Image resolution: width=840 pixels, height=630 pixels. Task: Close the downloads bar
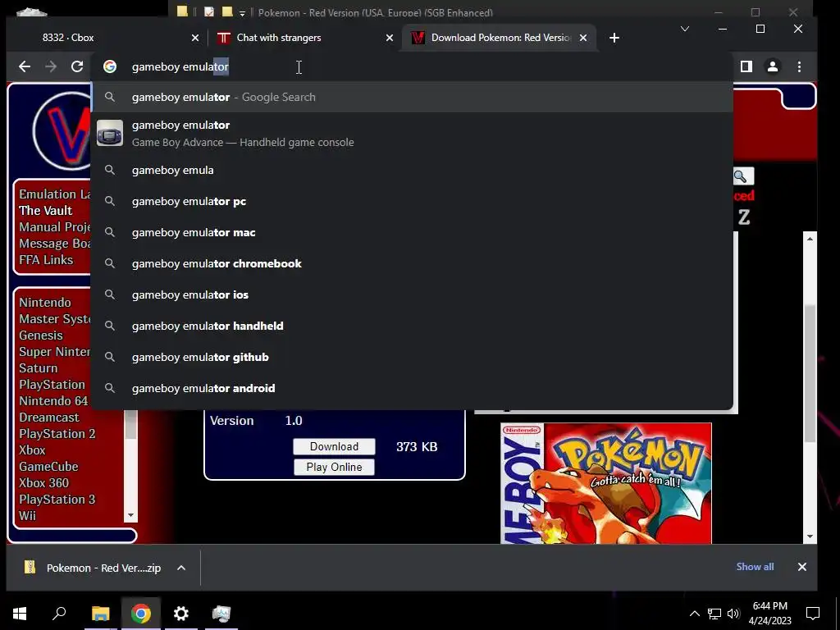click(802, 567)
